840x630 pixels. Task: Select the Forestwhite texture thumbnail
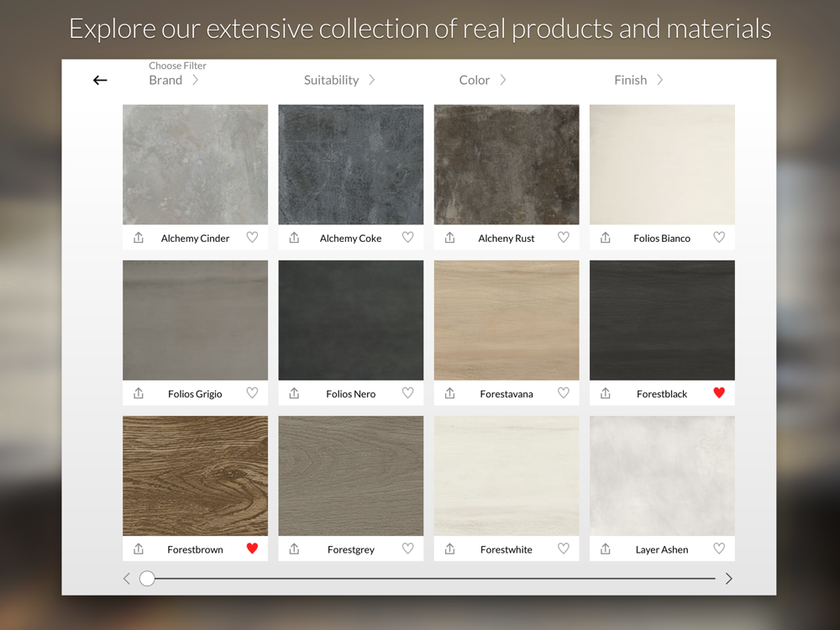pos(507,475)
